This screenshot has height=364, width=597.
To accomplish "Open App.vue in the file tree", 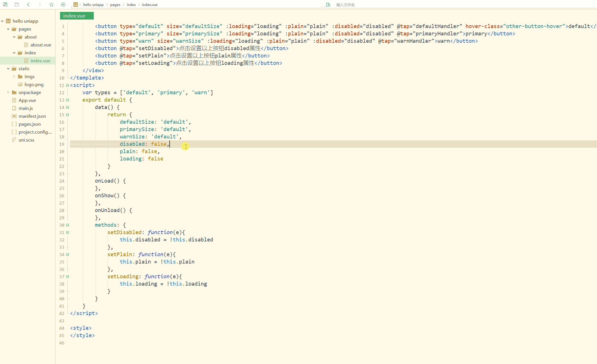I will [x=27, y=100].
